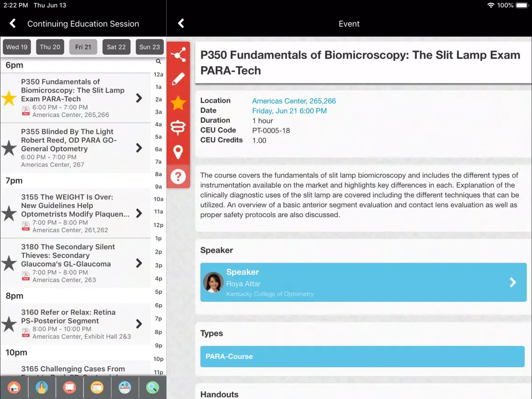
Task: Jump to 6p in time index
Action: pyautogui.click(x=158, y=305)
